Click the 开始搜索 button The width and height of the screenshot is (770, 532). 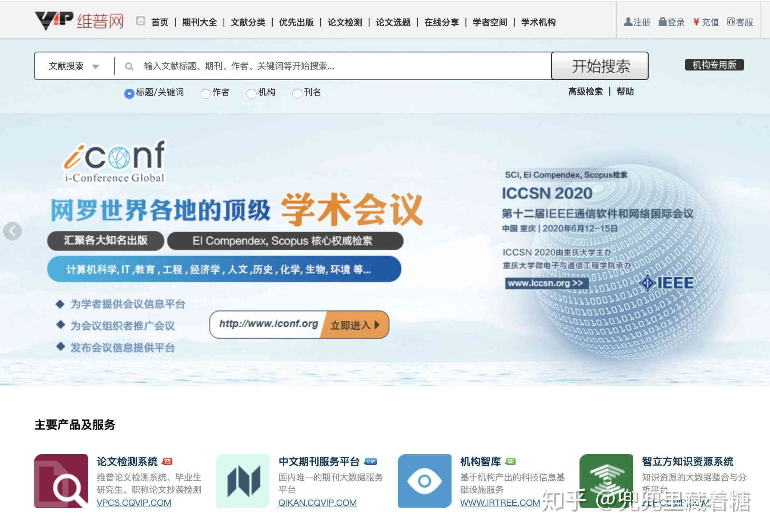[x=600, y=66]
